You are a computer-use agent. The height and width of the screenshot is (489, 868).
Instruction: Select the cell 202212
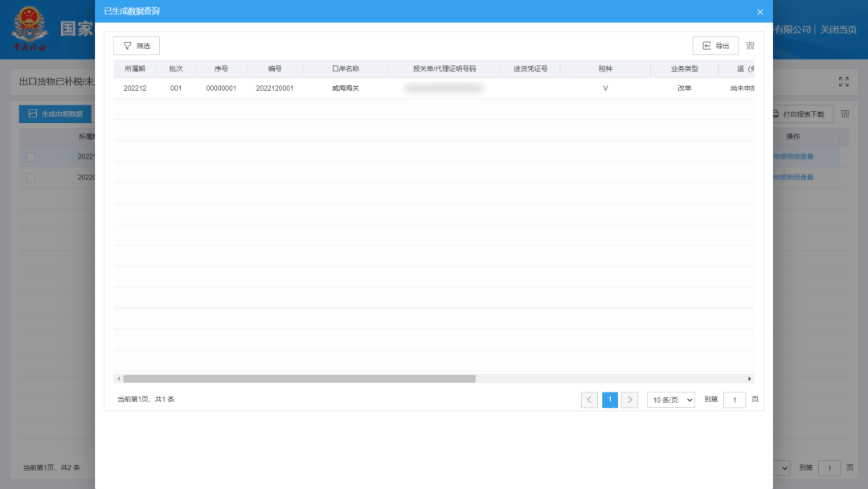point(134,88)
